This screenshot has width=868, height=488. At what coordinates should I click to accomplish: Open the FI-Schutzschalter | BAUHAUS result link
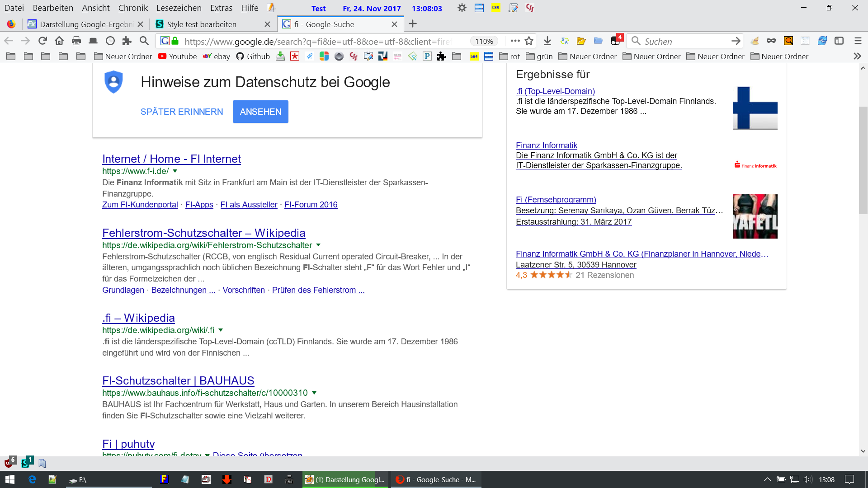(x=178, y=380)
